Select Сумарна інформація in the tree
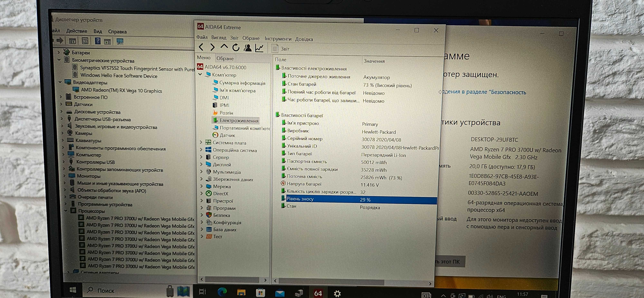 (239, 83)
